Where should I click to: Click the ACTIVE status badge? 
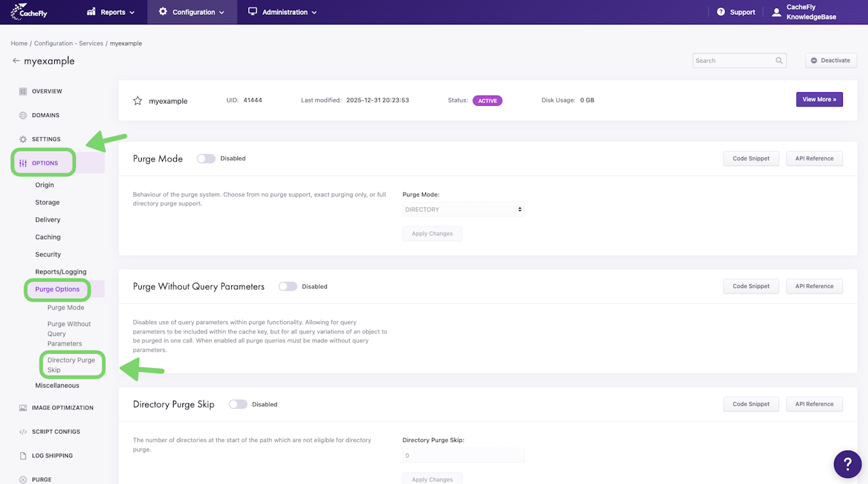coord(488,100)
